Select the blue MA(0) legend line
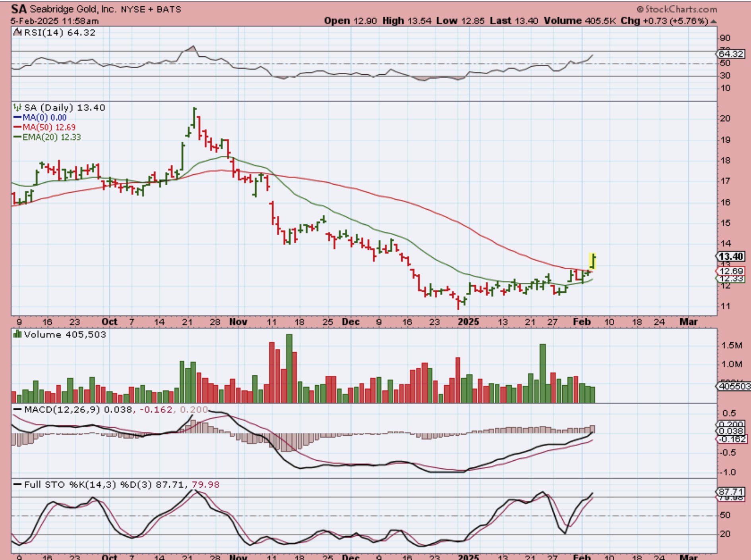The width and height of the screenshot is (751, 560). [17, 118]
